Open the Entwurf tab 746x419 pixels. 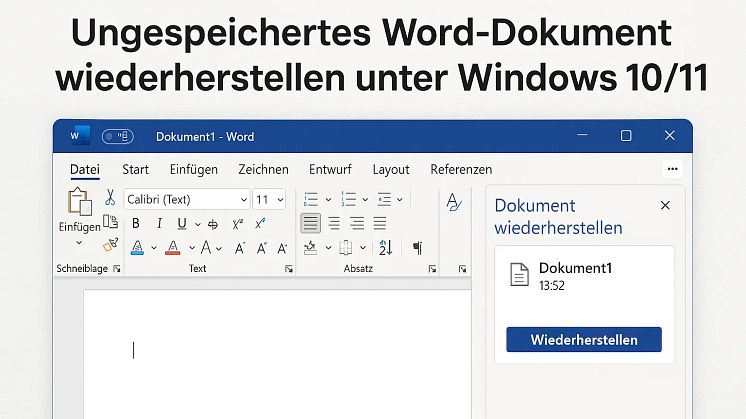coord(330,169)
